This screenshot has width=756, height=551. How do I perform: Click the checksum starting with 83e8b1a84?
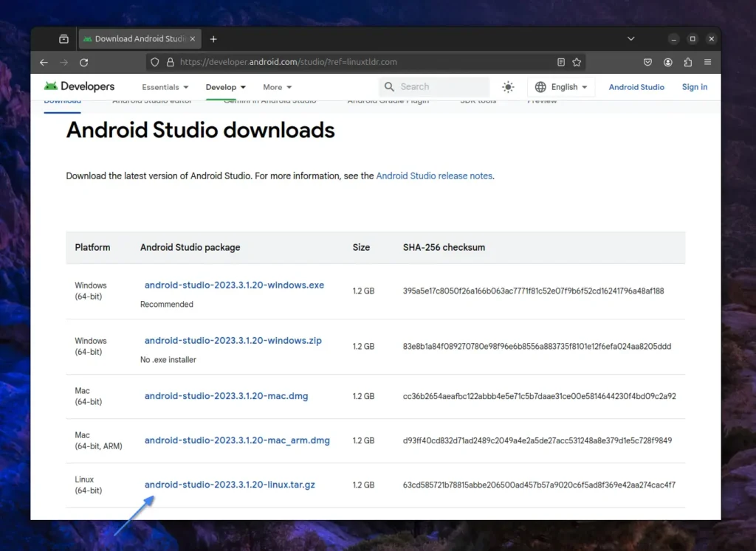coord(537,346)
